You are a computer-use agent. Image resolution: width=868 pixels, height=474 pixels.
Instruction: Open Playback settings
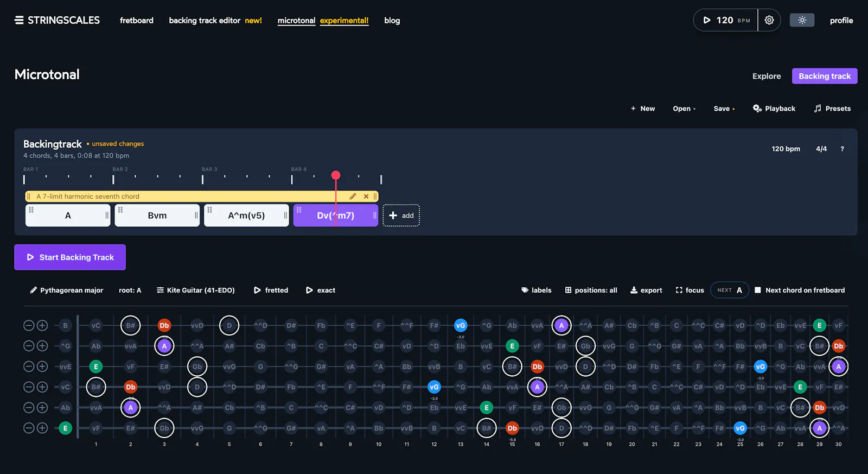click(x=774, y=109)
